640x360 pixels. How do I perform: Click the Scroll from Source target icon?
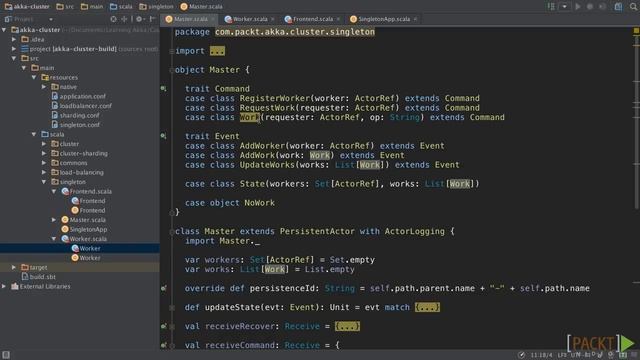coord(113,19)
